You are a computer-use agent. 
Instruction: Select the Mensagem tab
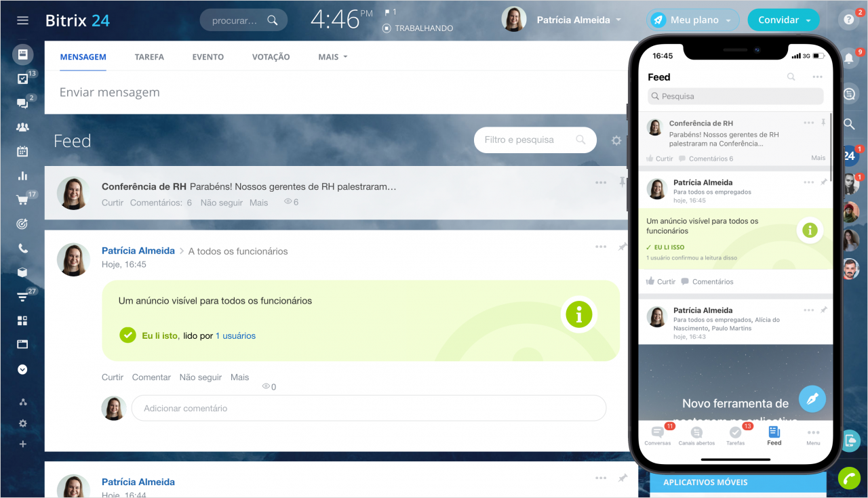coord(83,57)
